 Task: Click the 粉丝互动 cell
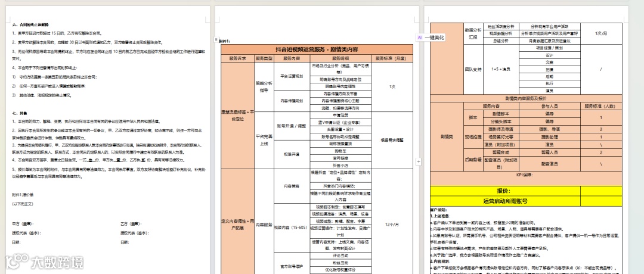340,262
